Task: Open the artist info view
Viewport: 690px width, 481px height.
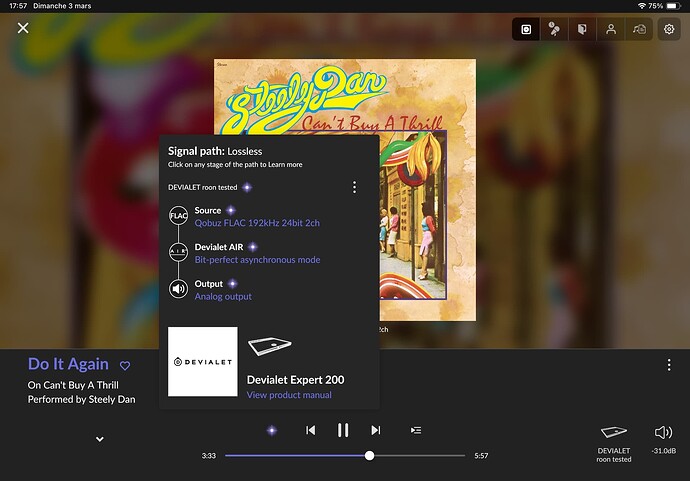Action: coord(611,29)
